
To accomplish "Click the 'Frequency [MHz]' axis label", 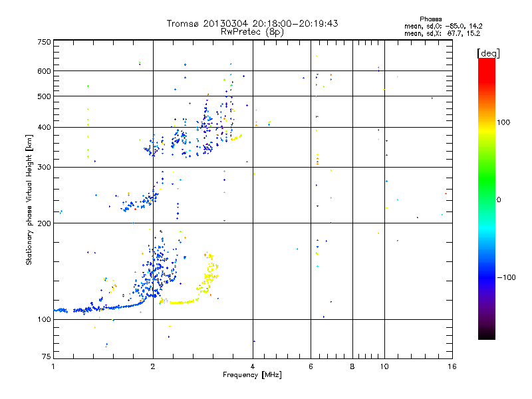I will pos(252,375).
